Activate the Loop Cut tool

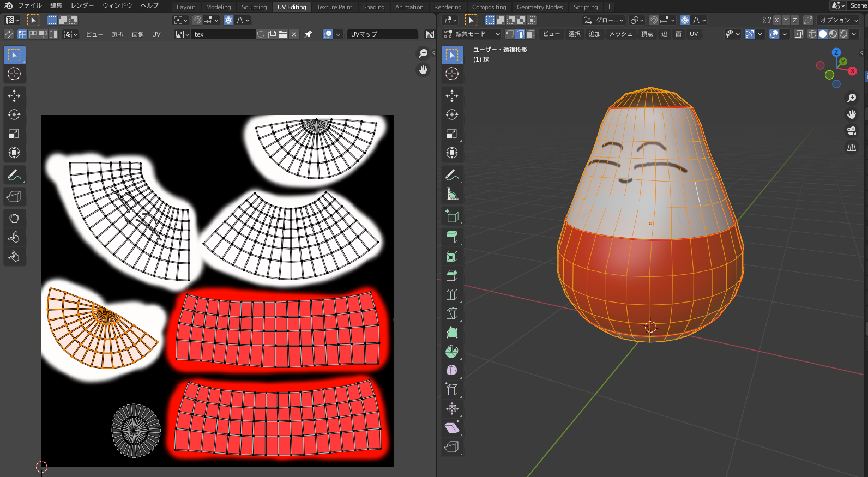coord(451,294)
